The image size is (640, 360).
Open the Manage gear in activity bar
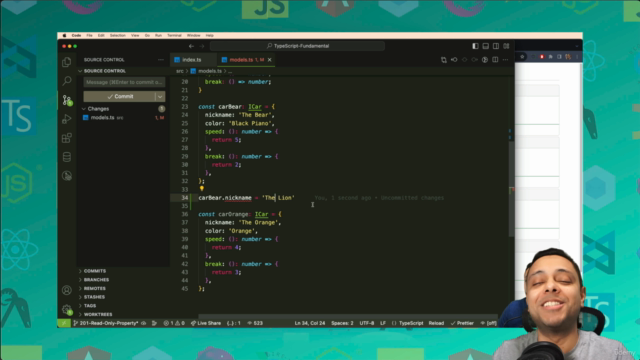[67, 309]
